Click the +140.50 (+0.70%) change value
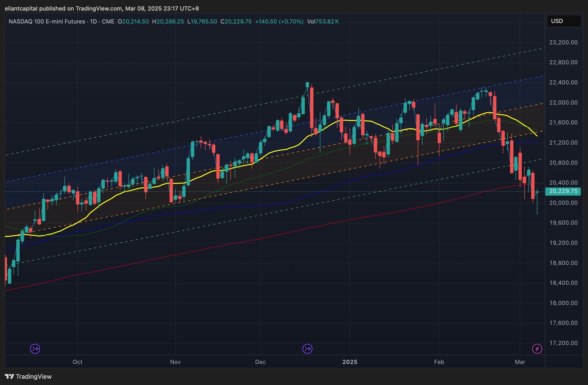The width and height of the screenshot is (588, 385). 279,22
